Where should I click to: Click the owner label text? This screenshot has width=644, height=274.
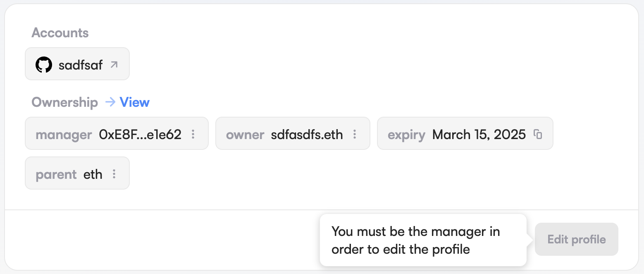(245, 135)
